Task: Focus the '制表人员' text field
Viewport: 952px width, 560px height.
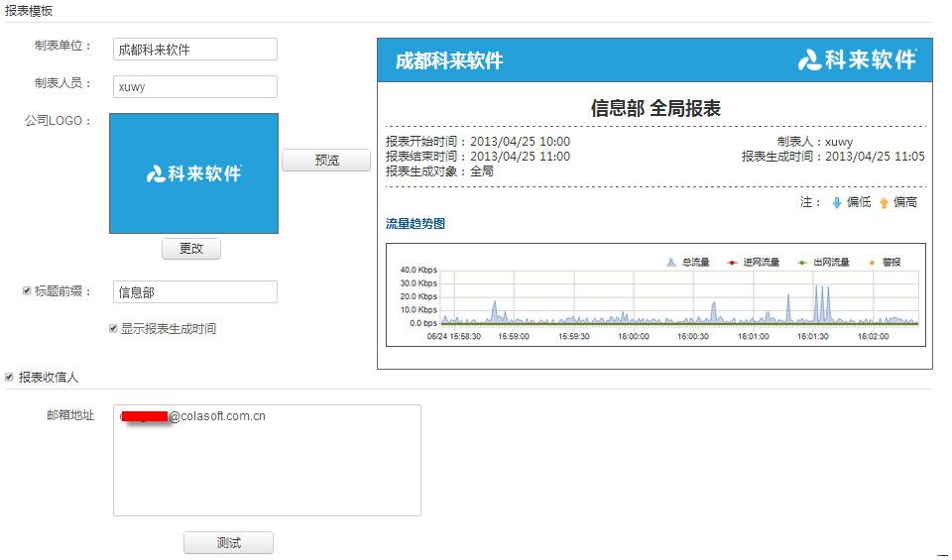Action: tap(194, 86)
